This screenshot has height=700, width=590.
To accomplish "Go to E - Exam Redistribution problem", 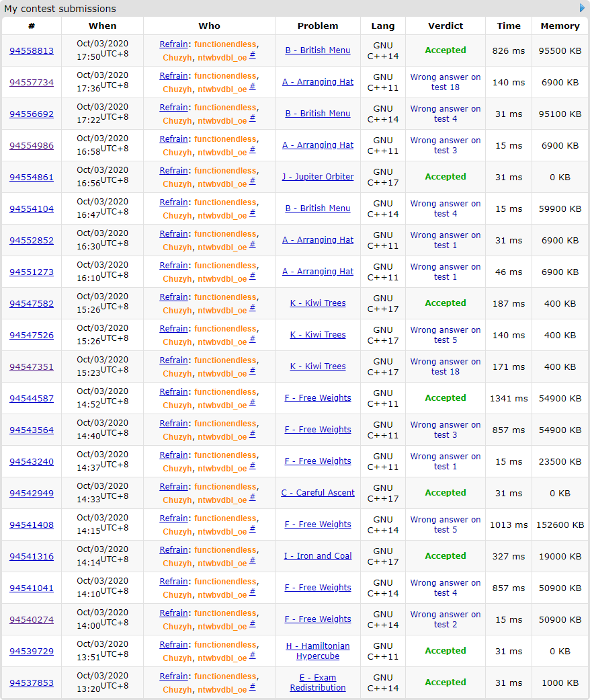I will coord(318,683).
